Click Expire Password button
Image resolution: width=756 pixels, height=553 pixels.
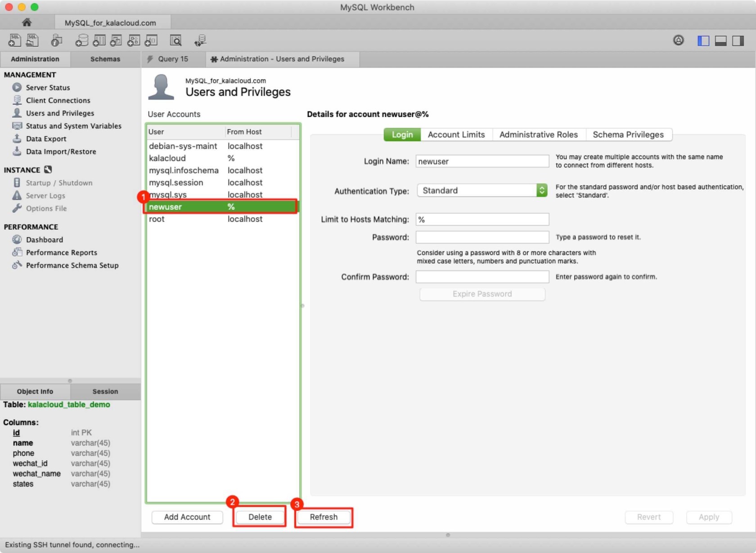tap(482, 294)
